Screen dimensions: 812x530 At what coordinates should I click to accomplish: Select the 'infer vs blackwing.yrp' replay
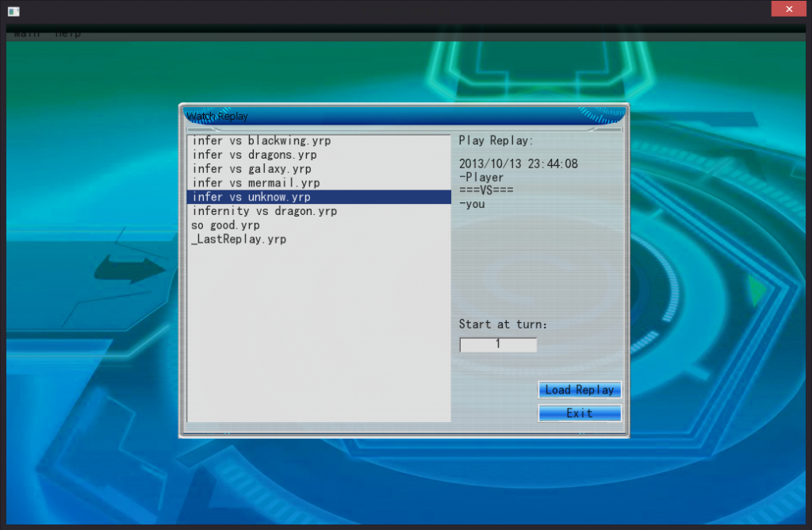click(262, 140)
